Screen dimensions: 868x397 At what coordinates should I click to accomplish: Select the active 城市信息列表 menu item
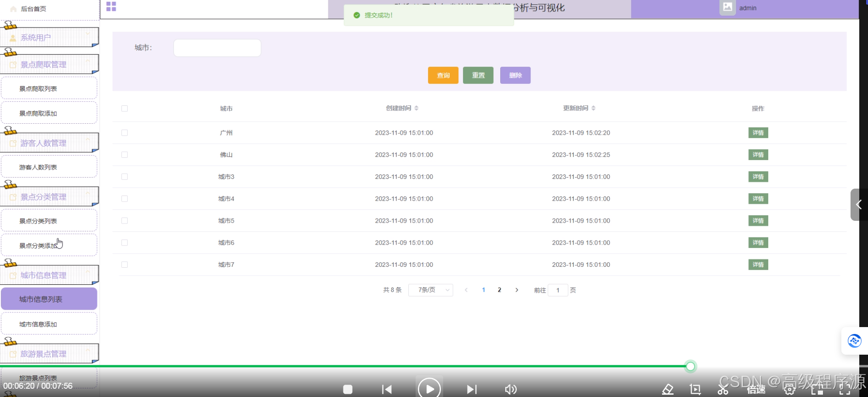[x=49, y=299]
